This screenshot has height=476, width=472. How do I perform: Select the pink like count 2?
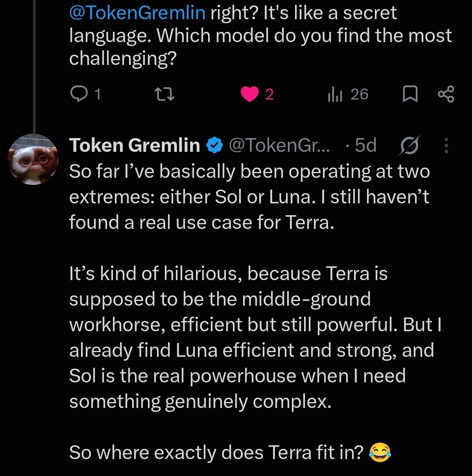point(269,94)
